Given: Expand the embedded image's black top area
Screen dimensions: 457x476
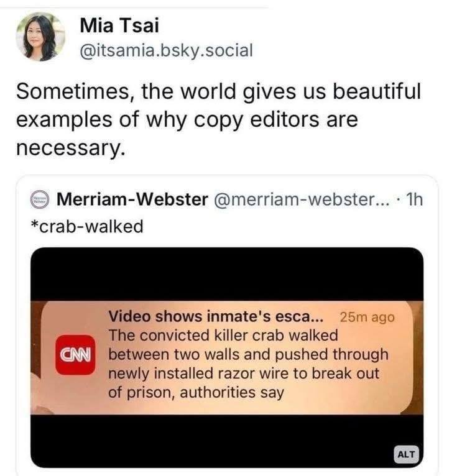Looking at the screenshot, I should [x=227, y=273].
